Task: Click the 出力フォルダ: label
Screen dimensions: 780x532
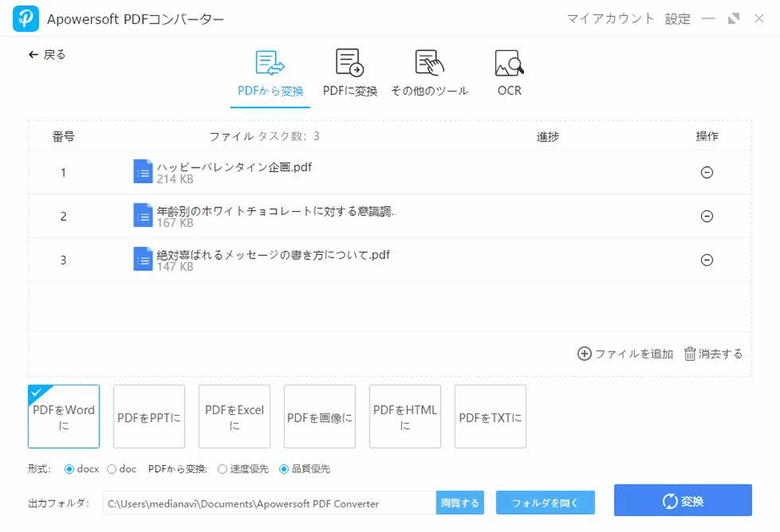Action: click(58, 503)
